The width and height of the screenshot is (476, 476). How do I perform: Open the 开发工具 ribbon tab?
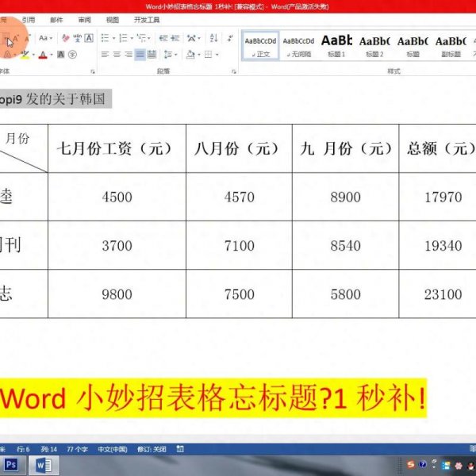(x=147, y=20)
